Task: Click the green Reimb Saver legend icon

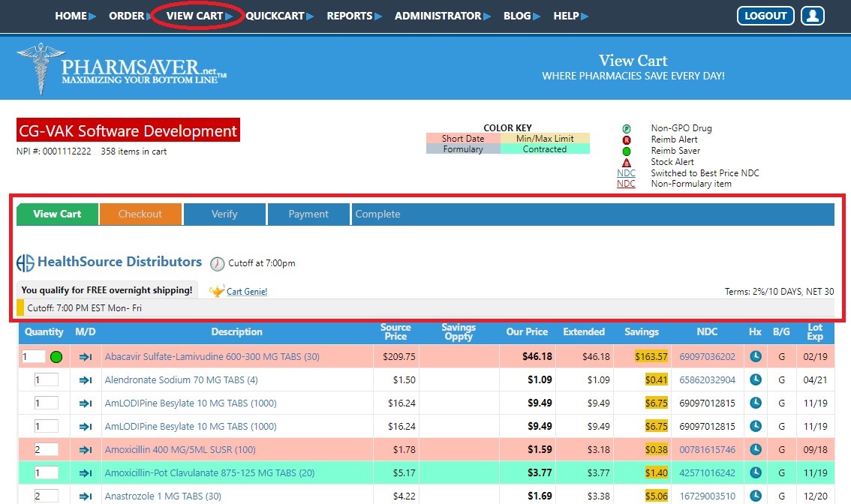Action: click(627, 151)
